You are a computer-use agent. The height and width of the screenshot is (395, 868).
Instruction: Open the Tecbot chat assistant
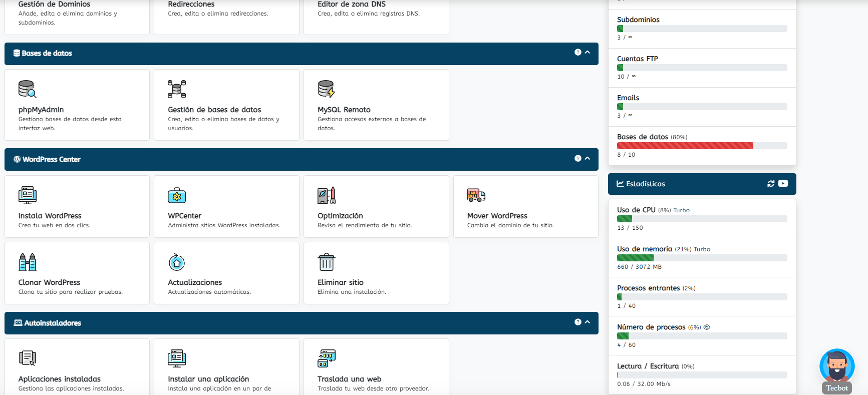[x=837, y=371]
